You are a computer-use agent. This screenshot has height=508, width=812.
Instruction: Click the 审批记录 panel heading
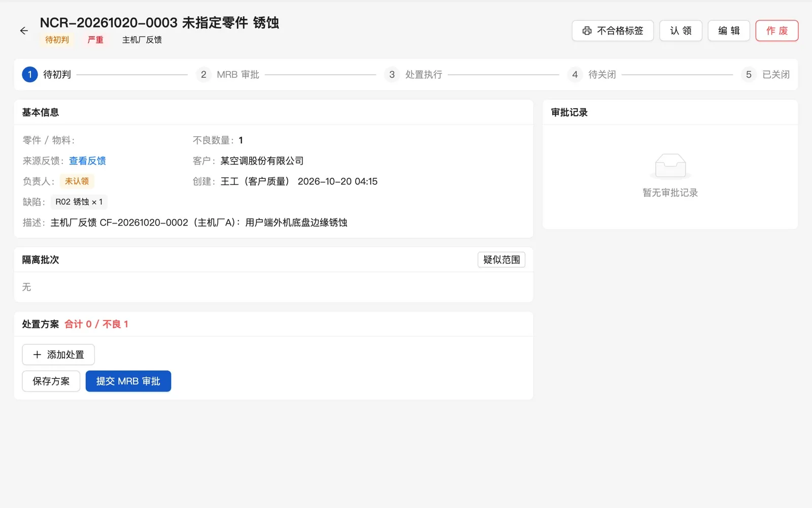[569, 112]
